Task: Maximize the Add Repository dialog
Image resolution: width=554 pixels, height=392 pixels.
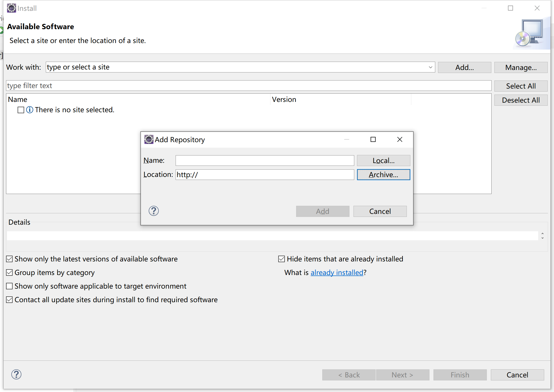Action: pos(373,139)
